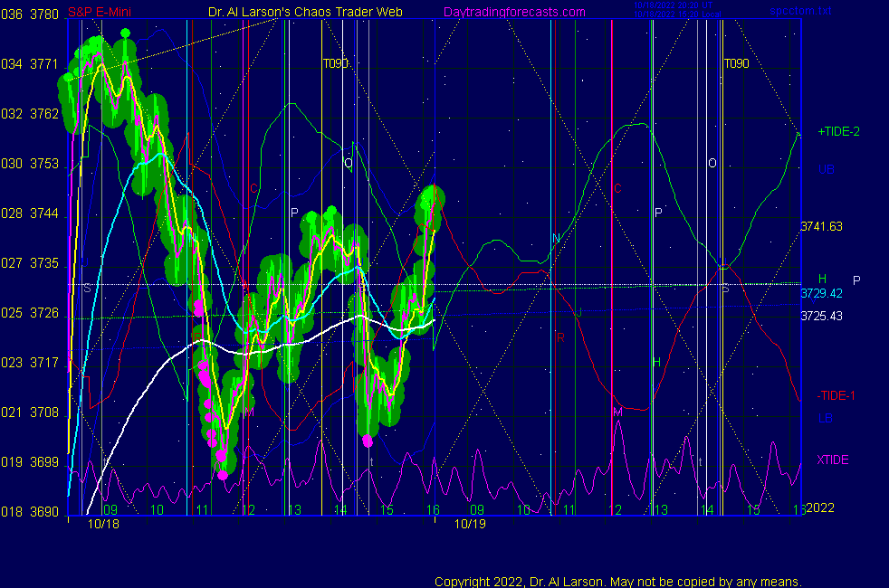Click the spcctom.txt file label

[x=800, y=11]
